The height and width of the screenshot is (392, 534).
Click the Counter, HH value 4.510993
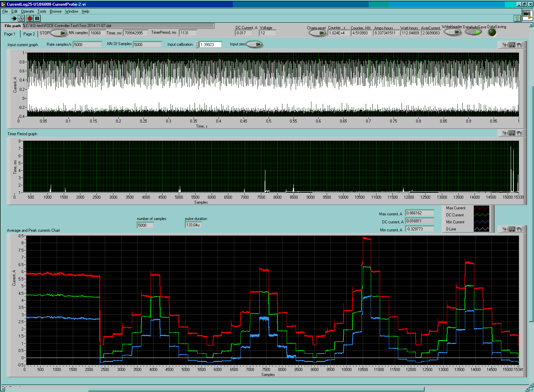[x=361, y=33]
